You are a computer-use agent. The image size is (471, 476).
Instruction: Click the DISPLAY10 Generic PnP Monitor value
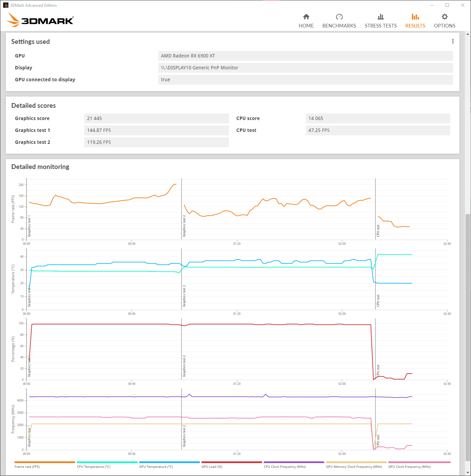point(306,68)
